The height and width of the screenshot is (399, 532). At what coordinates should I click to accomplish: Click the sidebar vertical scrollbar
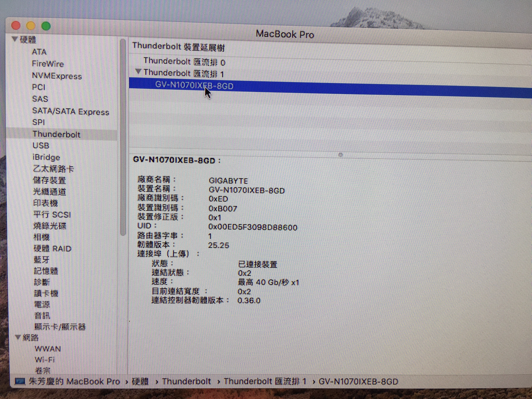point(123,137)
